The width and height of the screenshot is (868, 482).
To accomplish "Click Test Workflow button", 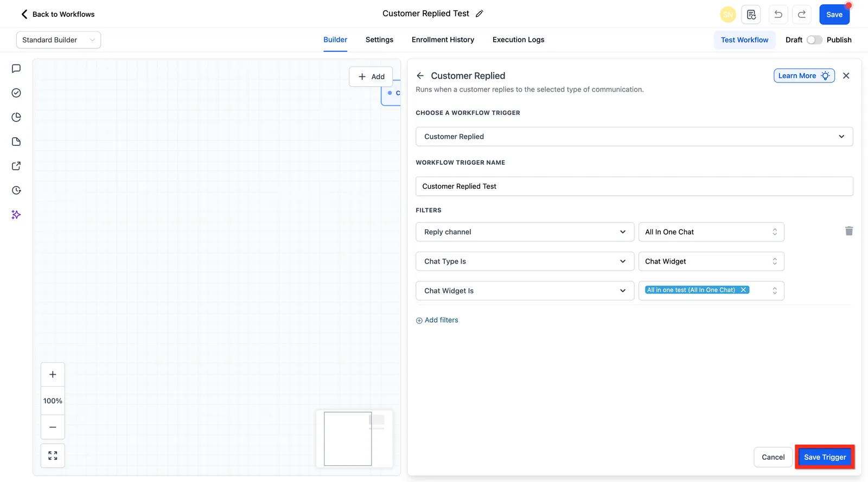I will (744, 40).
